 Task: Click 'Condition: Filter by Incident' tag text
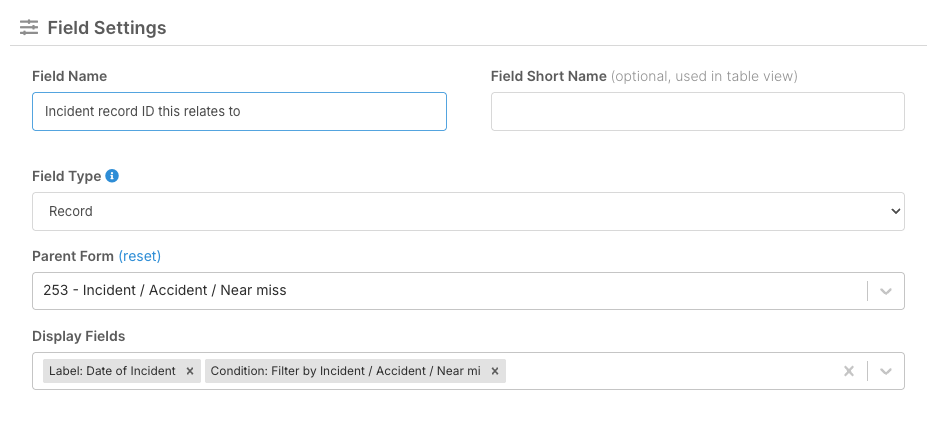click(x=346, y=371)
